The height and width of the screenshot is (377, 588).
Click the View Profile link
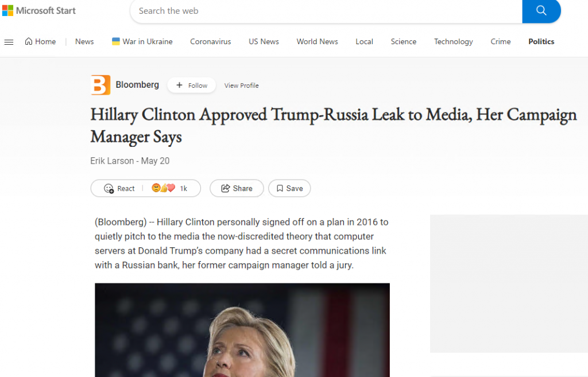[x=242, y=85]
